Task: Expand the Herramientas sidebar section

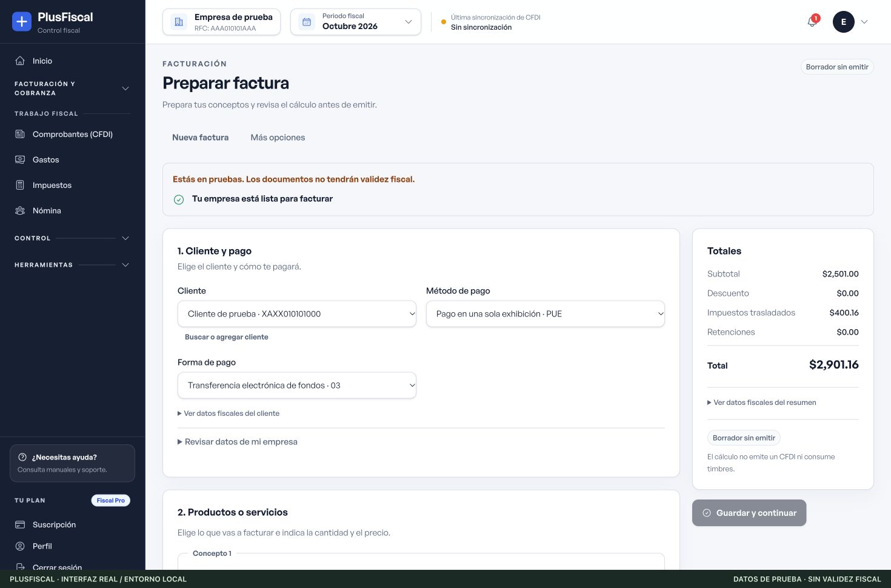Action: 72,265
